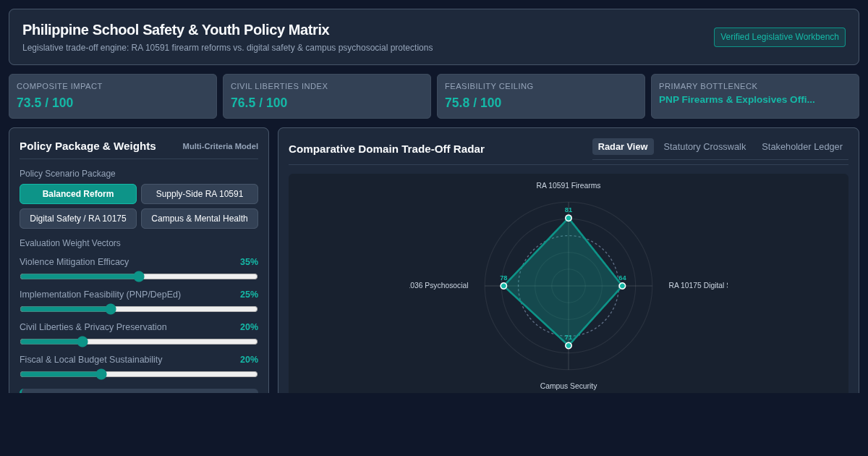This screenshot has width=868, height=456.
Task: Click the RA 10175 Digital radar point 64
Action: [x=622, y=286]
